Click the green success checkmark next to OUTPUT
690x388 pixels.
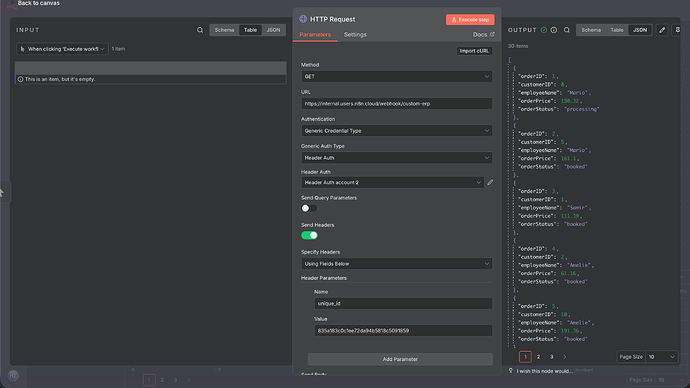click(544, 30)
